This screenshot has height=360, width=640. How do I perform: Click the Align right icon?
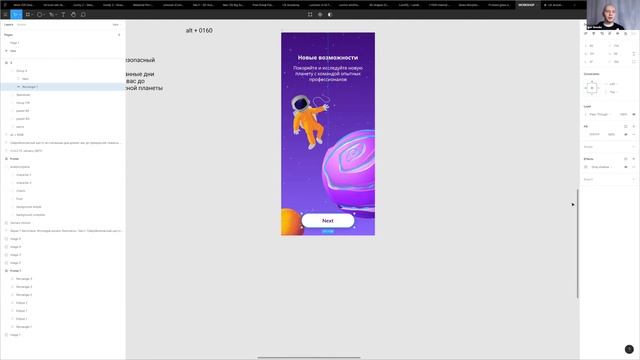[602, 33]
